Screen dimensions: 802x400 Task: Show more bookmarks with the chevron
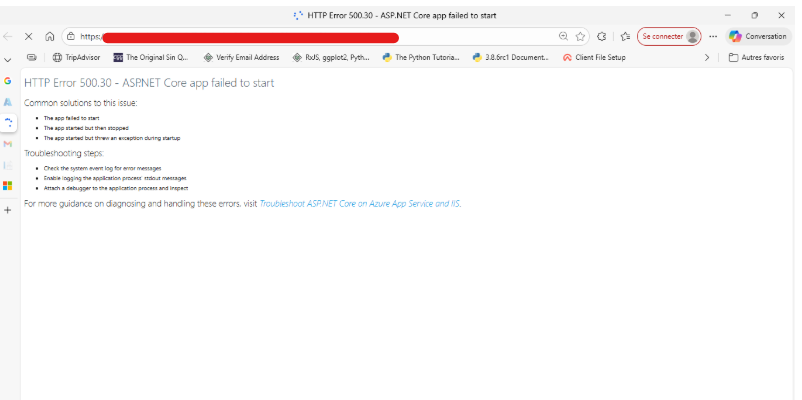(707, 57)
